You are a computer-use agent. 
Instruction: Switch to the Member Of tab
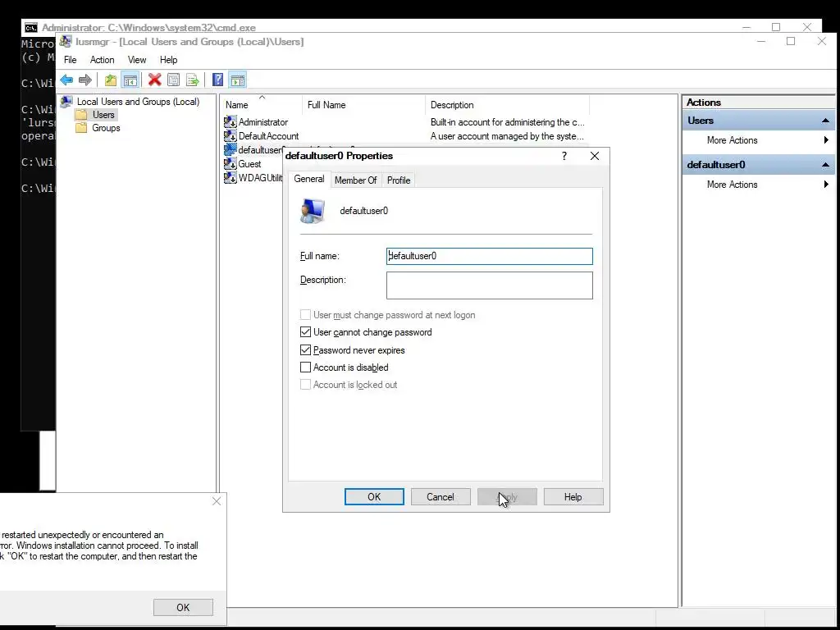[356, 180]
